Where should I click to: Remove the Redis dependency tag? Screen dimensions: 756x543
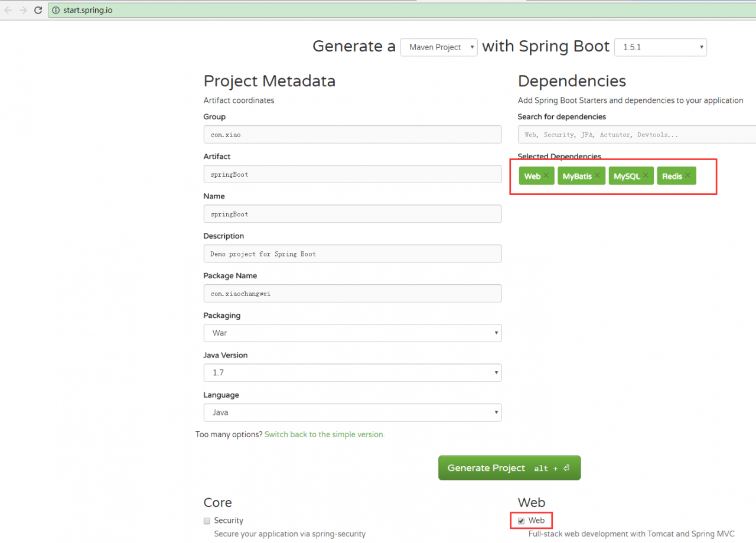point(687,175)
